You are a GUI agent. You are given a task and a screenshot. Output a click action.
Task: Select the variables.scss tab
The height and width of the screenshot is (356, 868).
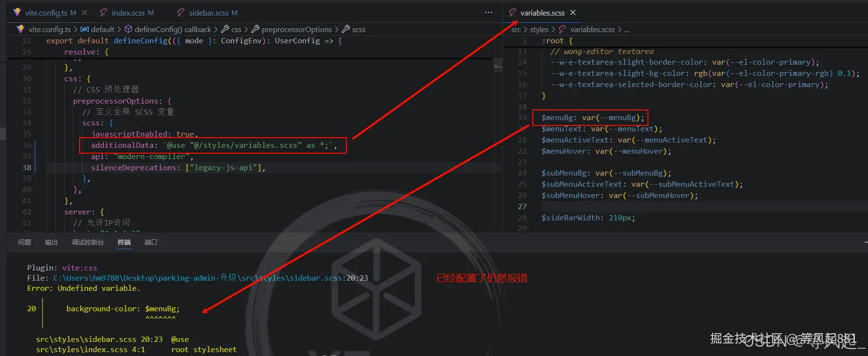tap(542, 13)
